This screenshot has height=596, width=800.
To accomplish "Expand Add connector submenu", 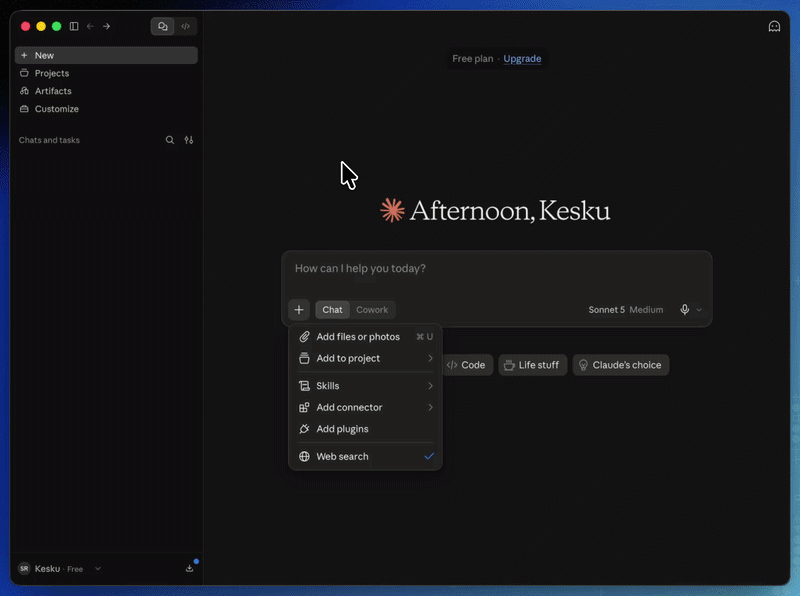I will 365,407.
